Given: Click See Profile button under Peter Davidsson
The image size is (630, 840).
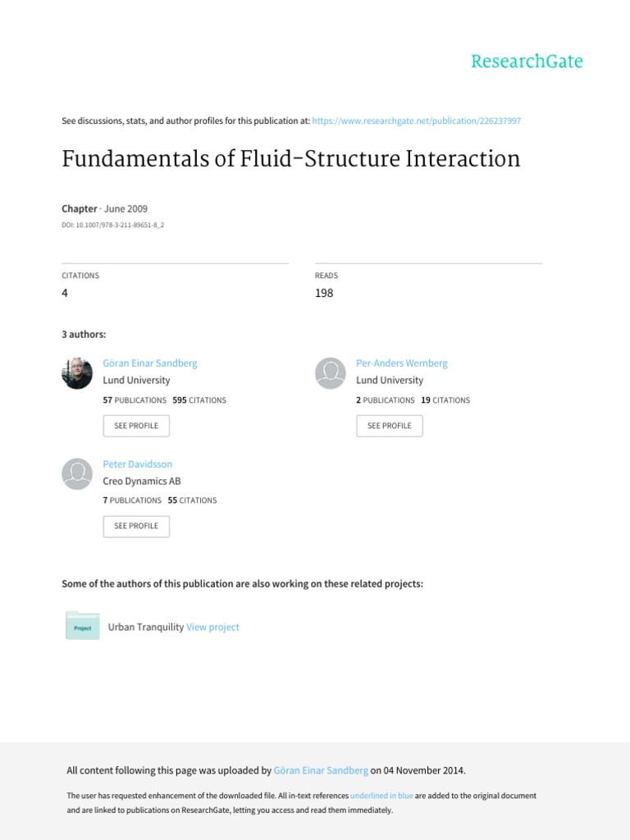Looking at the screenshot, I should [x=136, y=526].
